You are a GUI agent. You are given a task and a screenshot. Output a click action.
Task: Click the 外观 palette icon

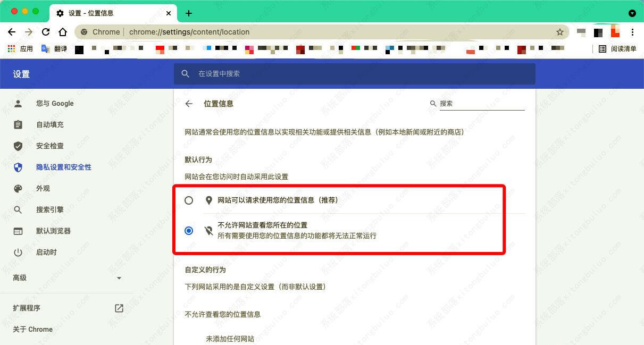pos(18,188)
